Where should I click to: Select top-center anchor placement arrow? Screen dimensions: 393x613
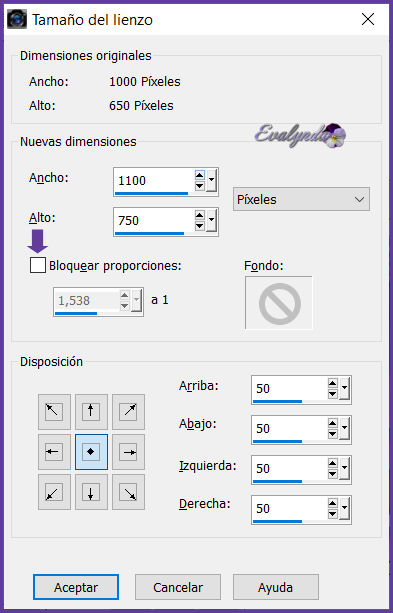click(x=91, y=412)
